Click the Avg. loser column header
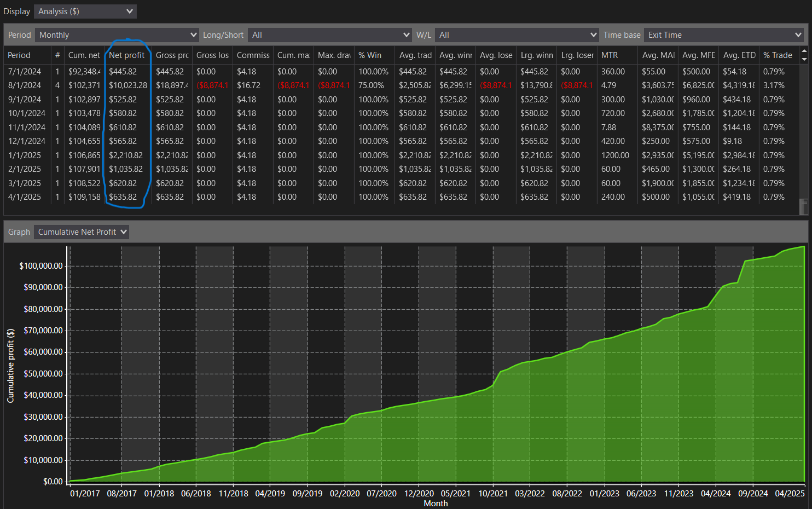The height and width of the screenshot is (509, 812). [x=496, y=55]
